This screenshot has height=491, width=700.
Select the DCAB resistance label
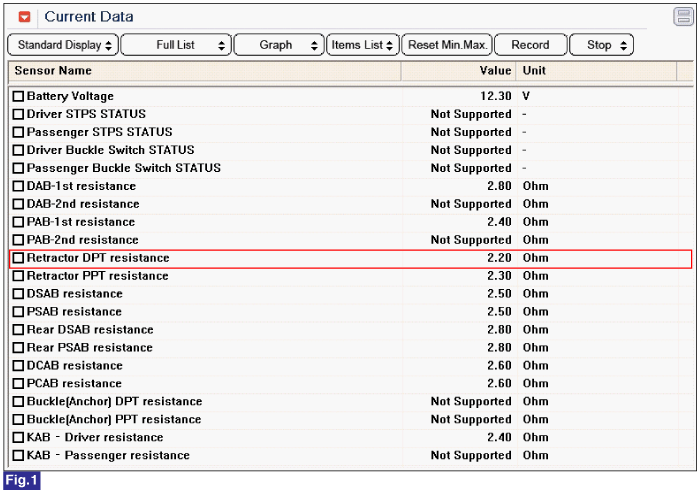pyautogui.click(x=75, y=366)
